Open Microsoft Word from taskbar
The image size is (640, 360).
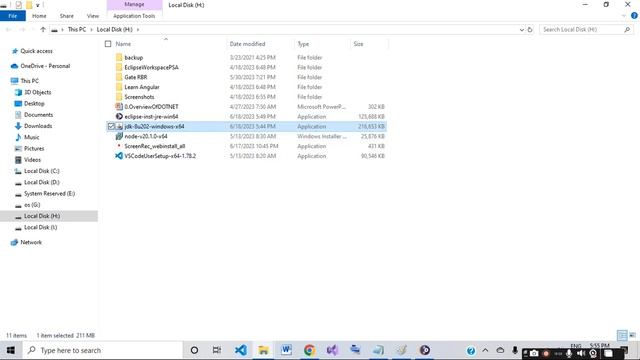coord(286,350)
